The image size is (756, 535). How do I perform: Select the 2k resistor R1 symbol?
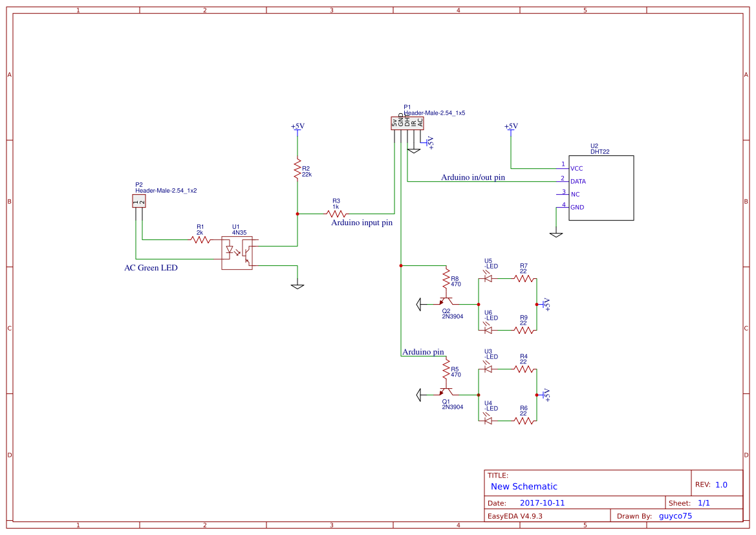(x=199, y=239)
